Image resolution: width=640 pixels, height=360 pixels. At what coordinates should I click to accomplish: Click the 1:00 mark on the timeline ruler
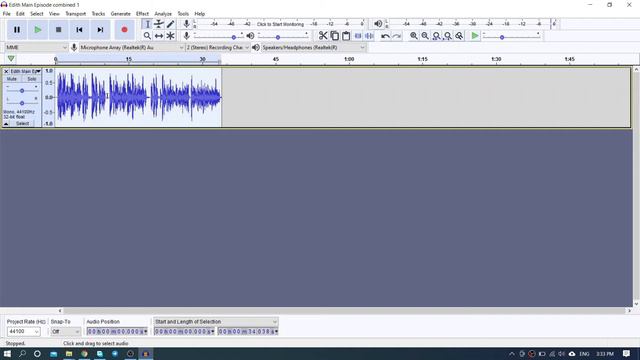[349, 60]
